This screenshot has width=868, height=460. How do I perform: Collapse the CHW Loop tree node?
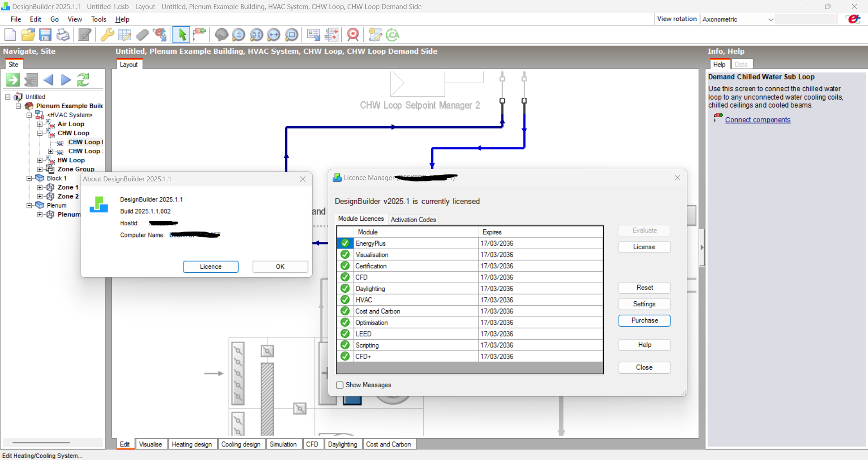point(40,133)
